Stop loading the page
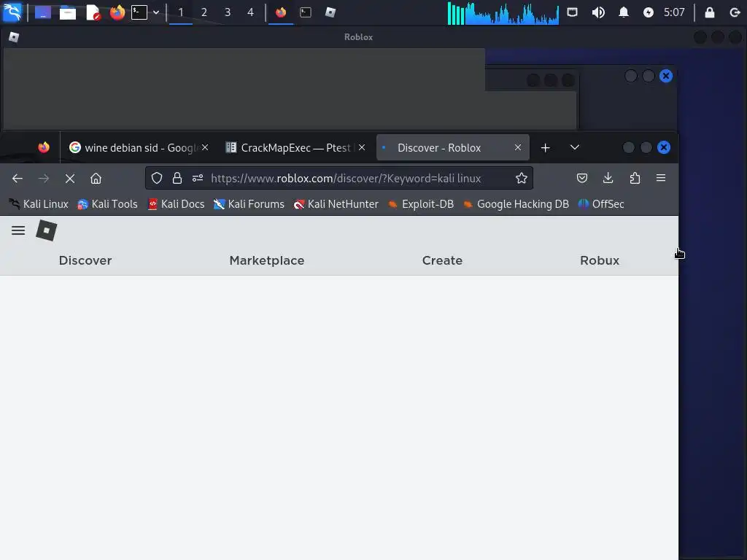The height and width of the screenshot is (560, 747). tap(70, 179)
